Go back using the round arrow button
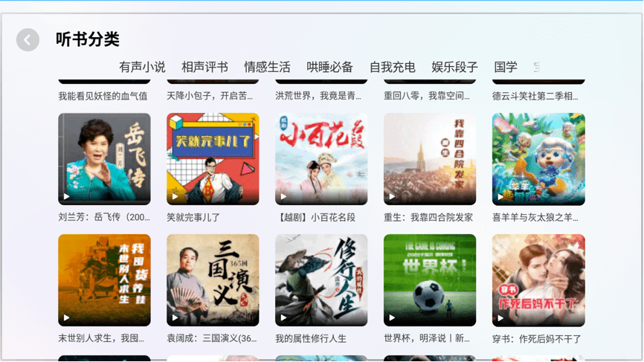This screenshot has width=644, height=362. pyautogui.click(x=28, y=40)
